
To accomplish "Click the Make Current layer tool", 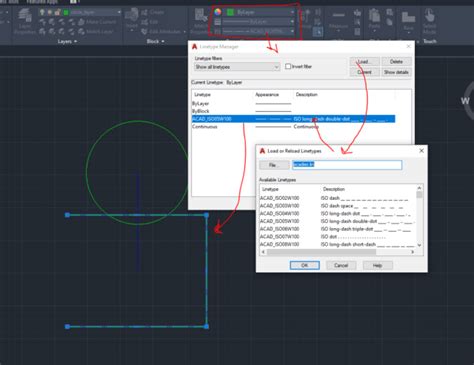I will tap(97, 22).
